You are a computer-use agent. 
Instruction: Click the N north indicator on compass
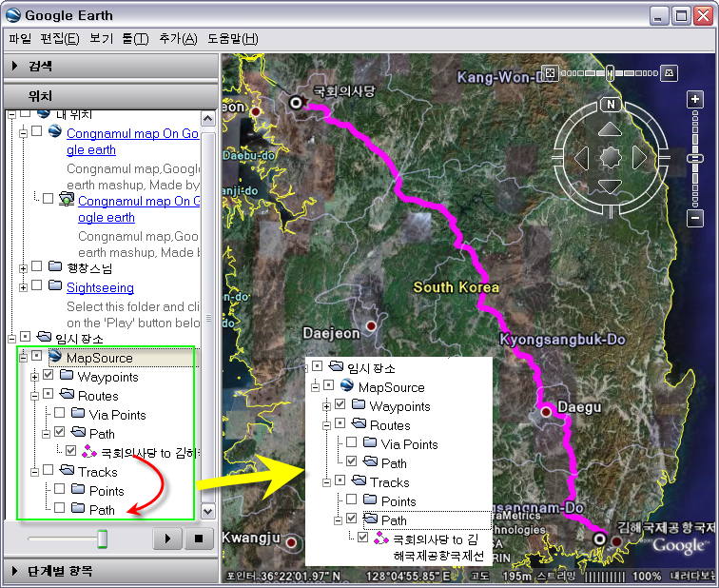tap(611, 105)
